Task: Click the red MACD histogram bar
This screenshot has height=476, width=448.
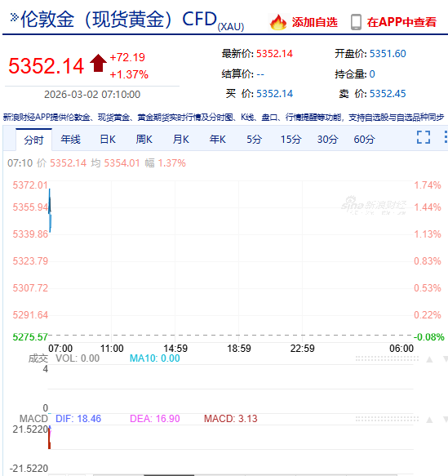Action: pos(50,438)
